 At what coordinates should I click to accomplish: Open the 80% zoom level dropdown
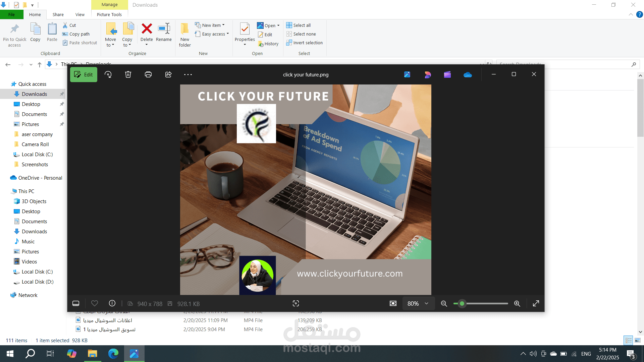pyautogui.click(x=418, y=303)
